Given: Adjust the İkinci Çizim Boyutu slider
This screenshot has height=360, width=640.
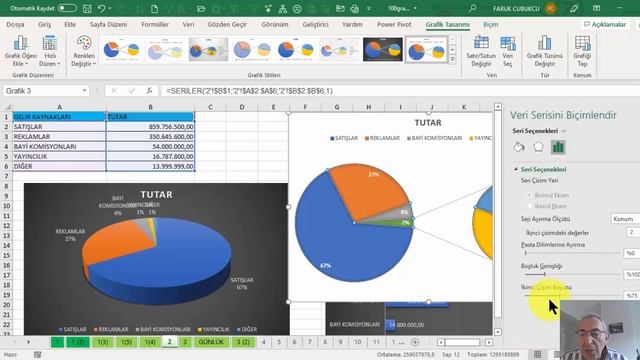Looking at the screenshot, I should point(559,295).
